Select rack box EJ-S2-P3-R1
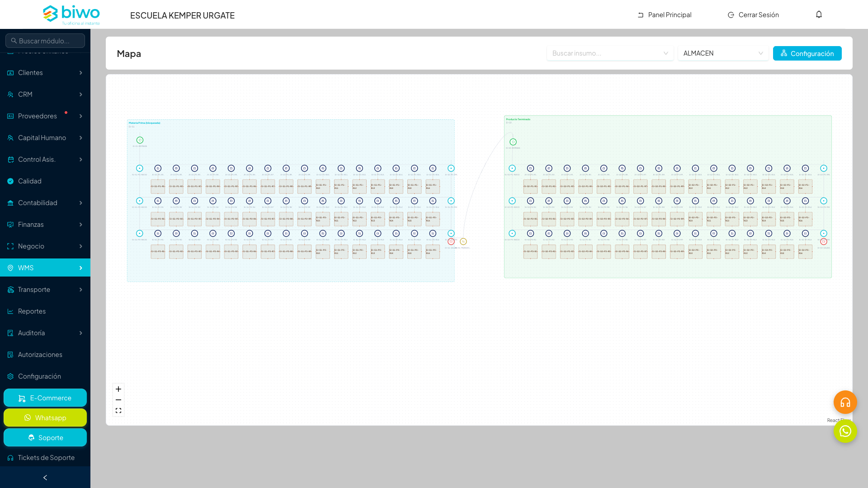868x488 pixels. [531, 252]
